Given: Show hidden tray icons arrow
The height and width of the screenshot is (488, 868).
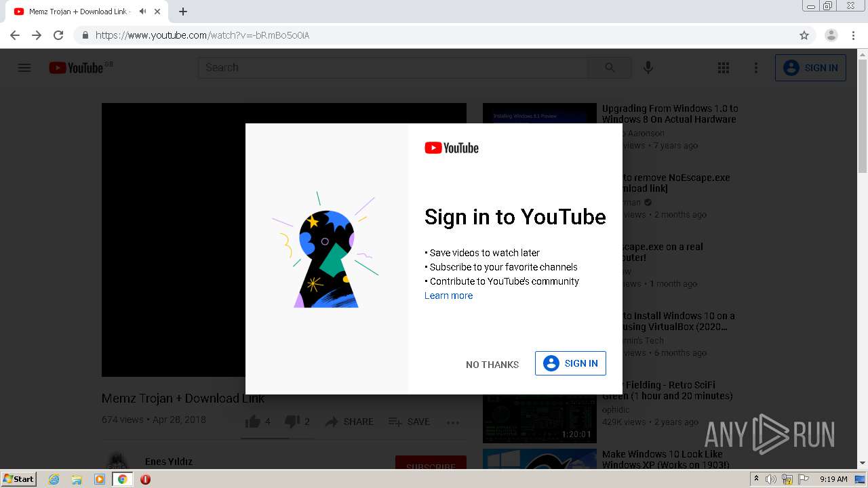Looking at the screenshot, I should (756, 479).
